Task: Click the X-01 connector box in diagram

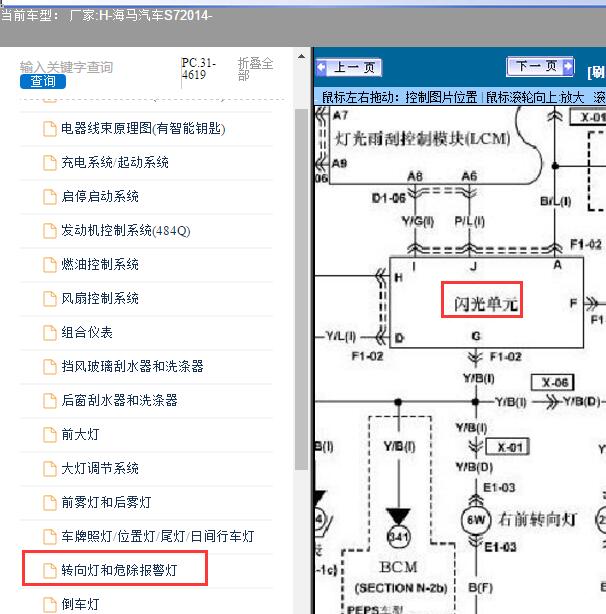Action: pos(508,447)
